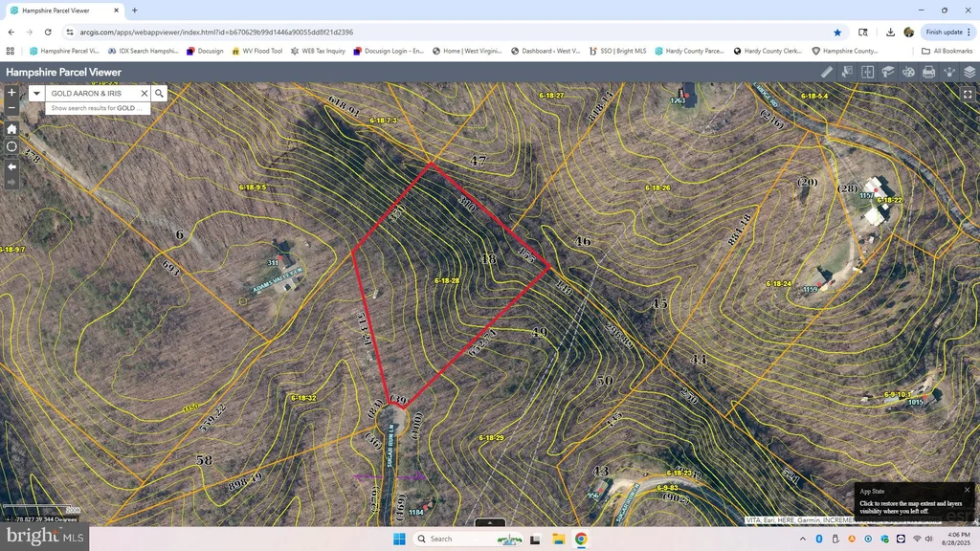Screen dimensions: 980x551
Task: Open a new browser tab
Action: [134, 11]
